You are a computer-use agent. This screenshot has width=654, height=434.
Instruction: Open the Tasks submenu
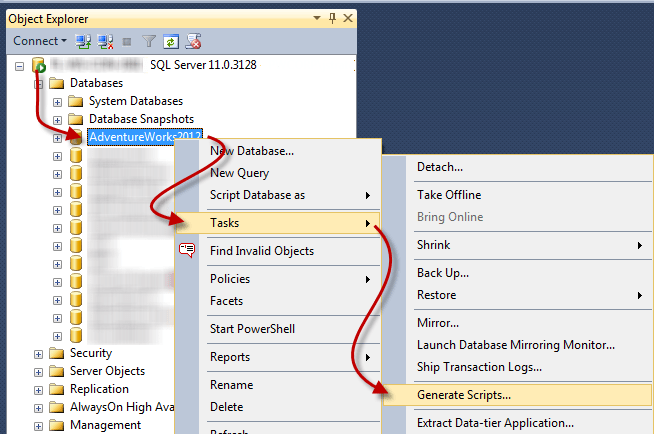(x=278, y=223)
